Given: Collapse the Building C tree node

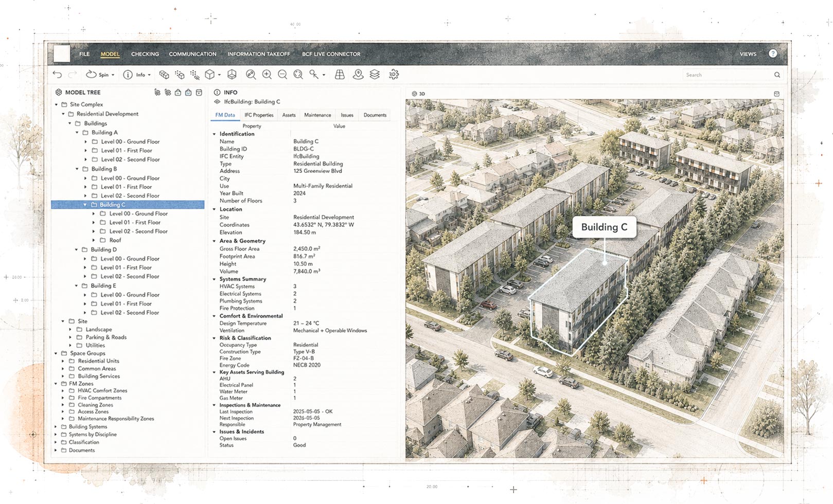Looking at the screenshot, I should 85,205.
